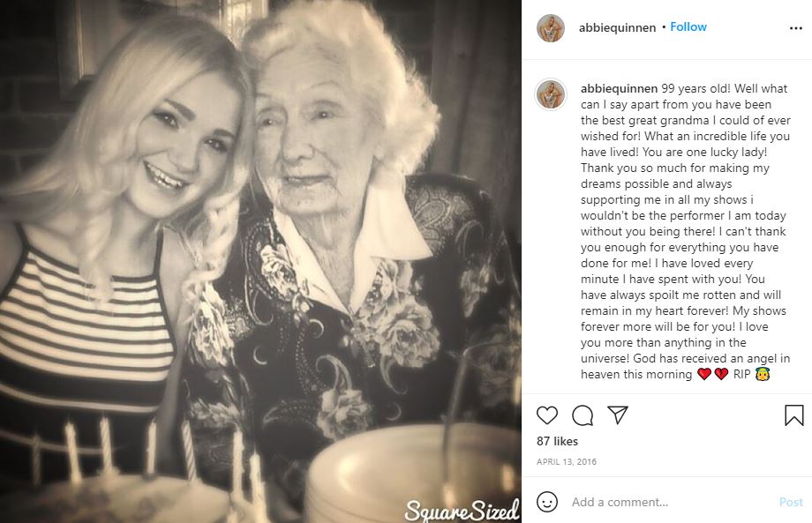Screen dimensions: 812x523
Task: Click header profile avatar of abbiequinnen
Action: coord(551,28)
